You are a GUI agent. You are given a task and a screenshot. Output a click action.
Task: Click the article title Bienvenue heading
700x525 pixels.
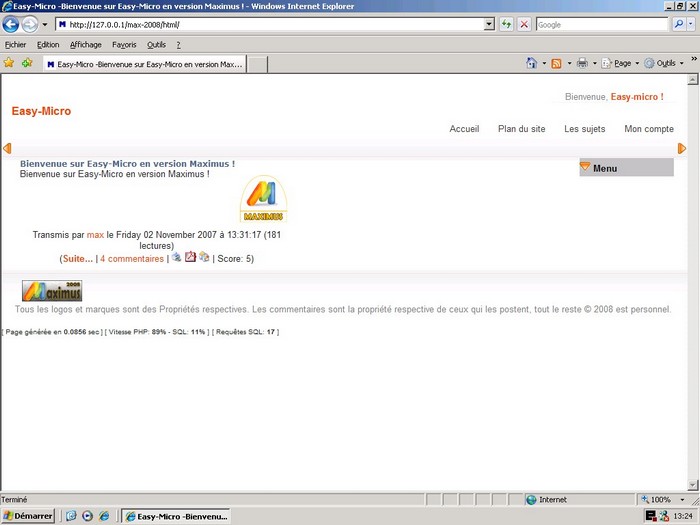127,164
